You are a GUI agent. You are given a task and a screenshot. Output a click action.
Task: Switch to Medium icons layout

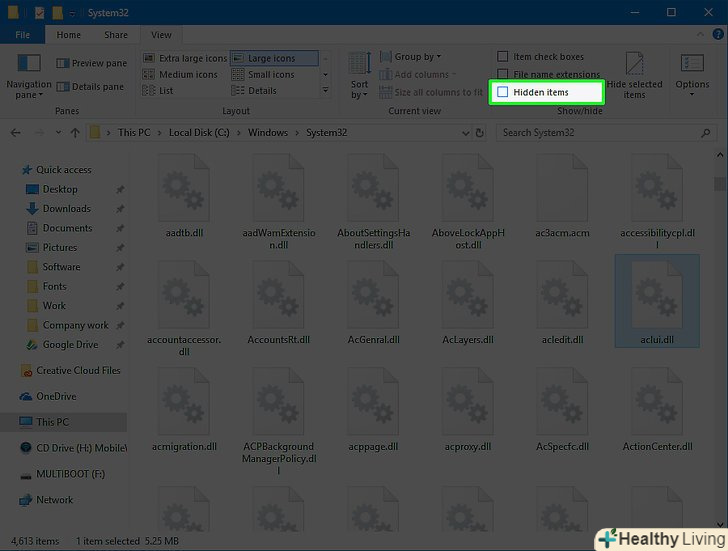[x=180, y=74]
